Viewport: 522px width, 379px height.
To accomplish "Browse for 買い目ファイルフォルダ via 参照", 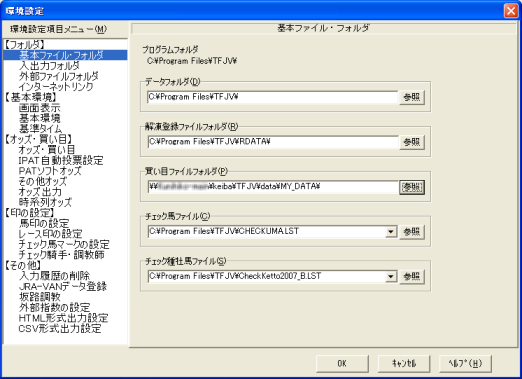I will click(412, 187).
